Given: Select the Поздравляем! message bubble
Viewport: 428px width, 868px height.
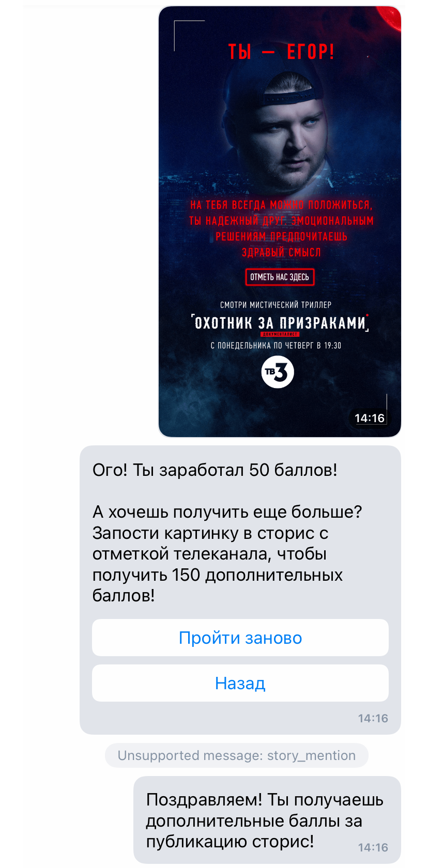Looking at the screenshot, I should click(267, 820).
